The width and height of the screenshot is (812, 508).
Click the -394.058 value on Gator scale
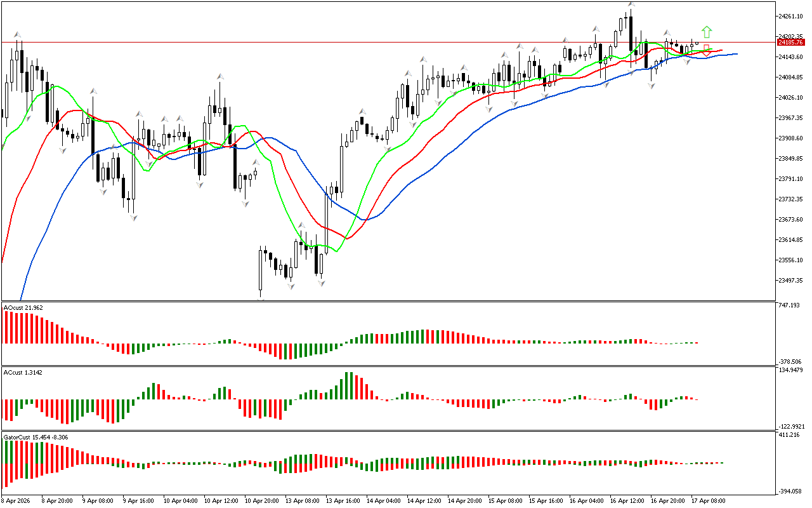(791, 491)
